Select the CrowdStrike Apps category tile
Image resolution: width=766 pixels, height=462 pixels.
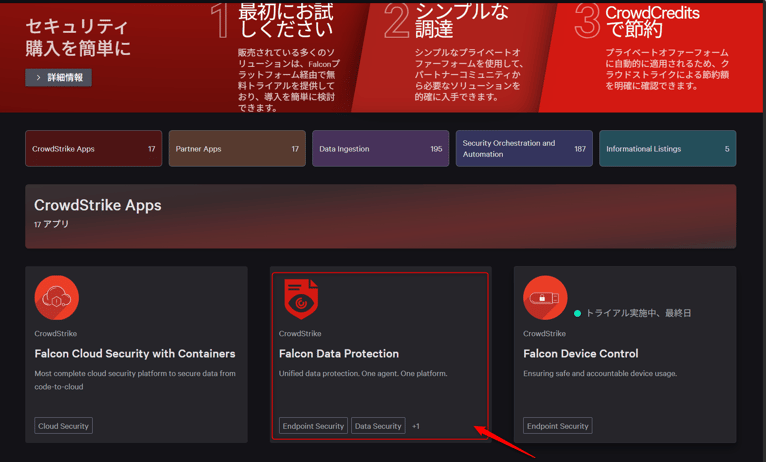pos(93,148)
